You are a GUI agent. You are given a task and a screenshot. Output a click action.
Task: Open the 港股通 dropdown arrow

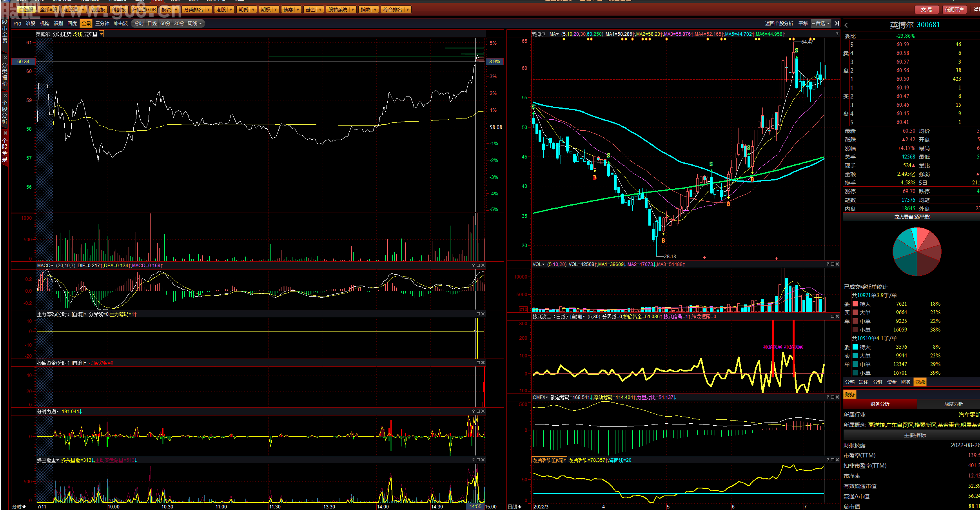pos(83,9)
